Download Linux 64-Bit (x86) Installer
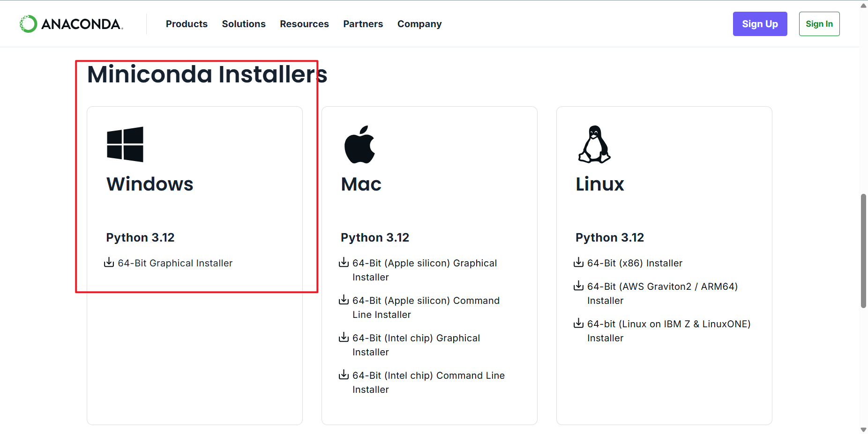 pyautogui.click(x=635, y=263)
